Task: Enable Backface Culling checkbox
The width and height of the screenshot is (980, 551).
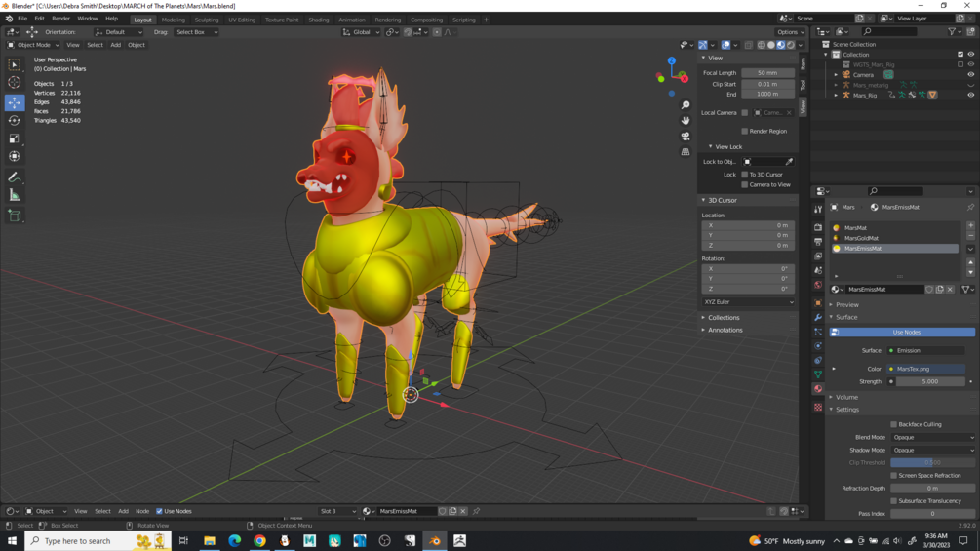Action: [x=894, y=425]
